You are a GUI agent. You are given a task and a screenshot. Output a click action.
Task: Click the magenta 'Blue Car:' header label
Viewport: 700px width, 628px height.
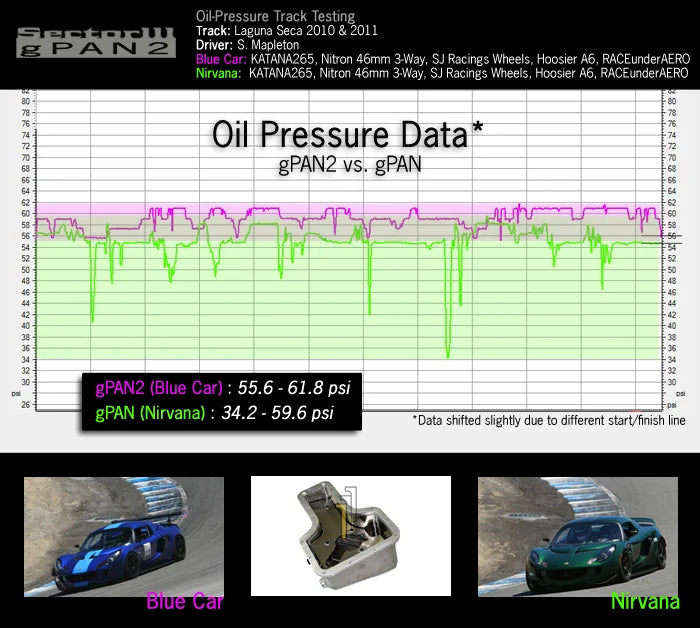(x=221, y=59)
